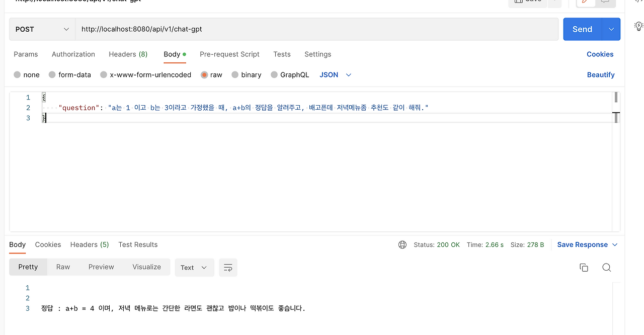View response in Preview mode
The image size is (644, 335).
pyautogui.click(x=101, y=267)
